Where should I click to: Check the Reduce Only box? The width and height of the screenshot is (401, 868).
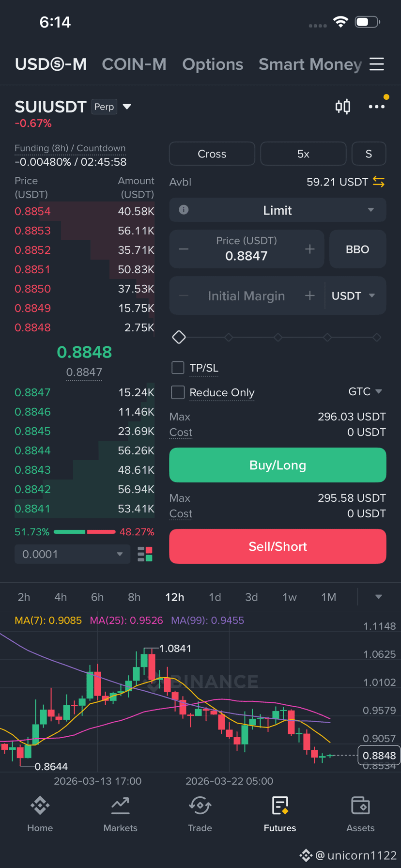pyautogui.click(x=178, y=392)
